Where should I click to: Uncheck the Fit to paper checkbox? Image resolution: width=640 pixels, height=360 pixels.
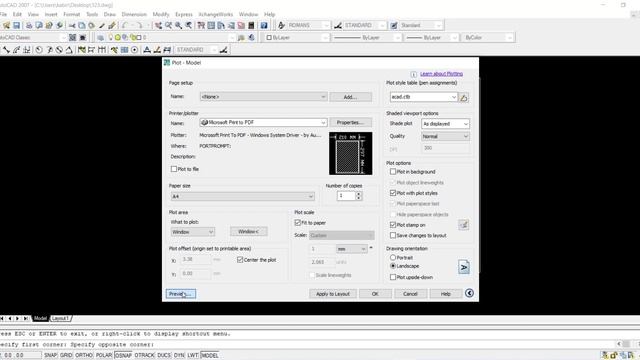tap(298, 223)
